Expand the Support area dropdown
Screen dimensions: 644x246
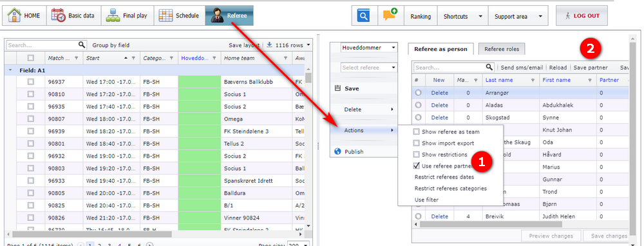(540, 17)
